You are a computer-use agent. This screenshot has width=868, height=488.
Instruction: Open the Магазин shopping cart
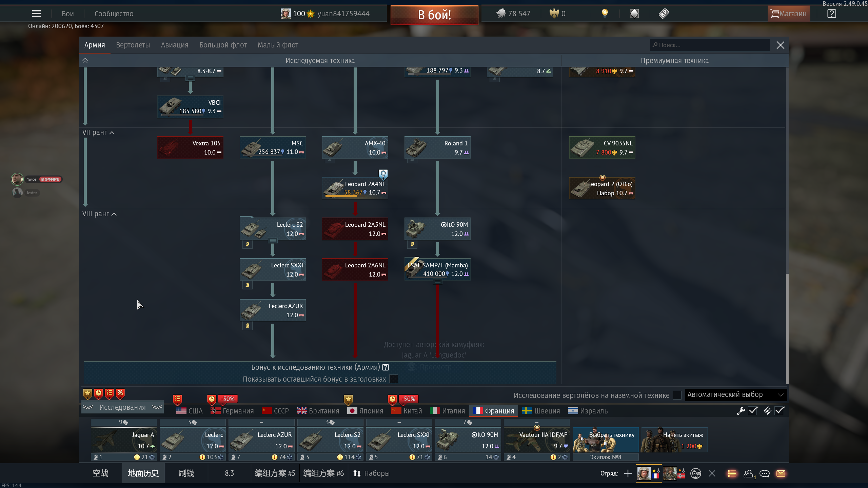coord(788,14)
